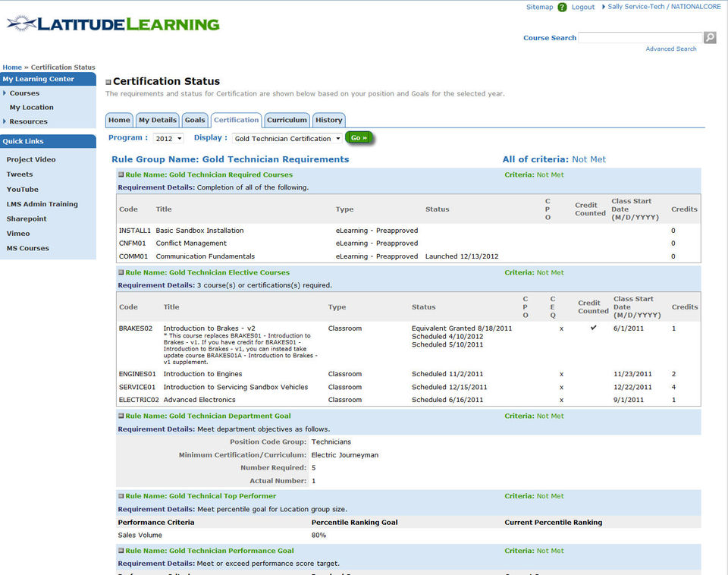Click the course search magnifier icon

(x=710, y=38)
